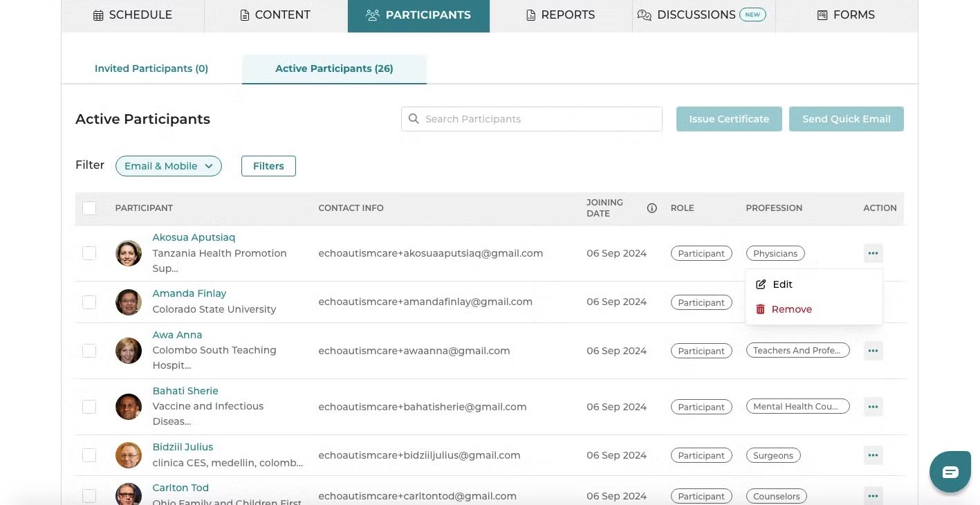Open Bahati Sherie's profile link

(x=185, y=391)
